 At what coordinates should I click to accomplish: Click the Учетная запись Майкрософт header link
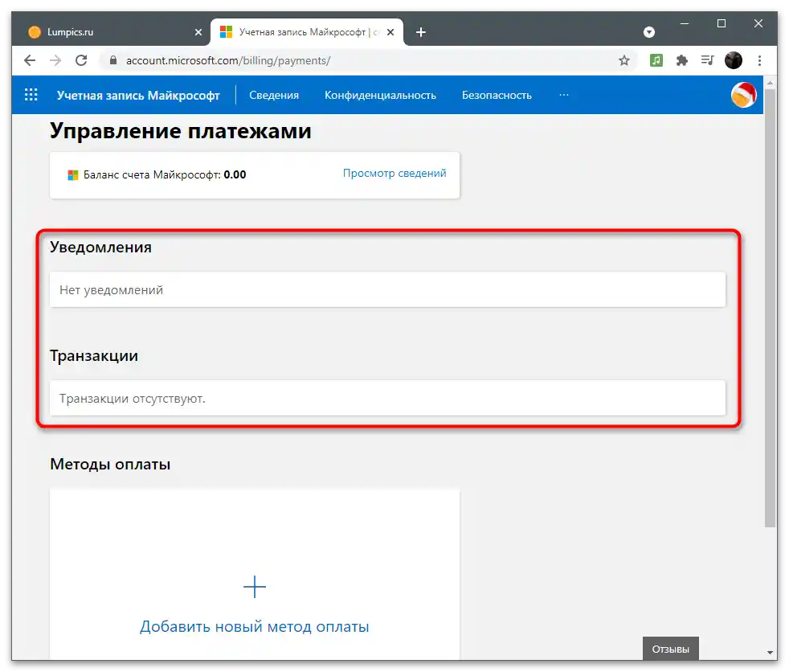click(x=138, y=95)
